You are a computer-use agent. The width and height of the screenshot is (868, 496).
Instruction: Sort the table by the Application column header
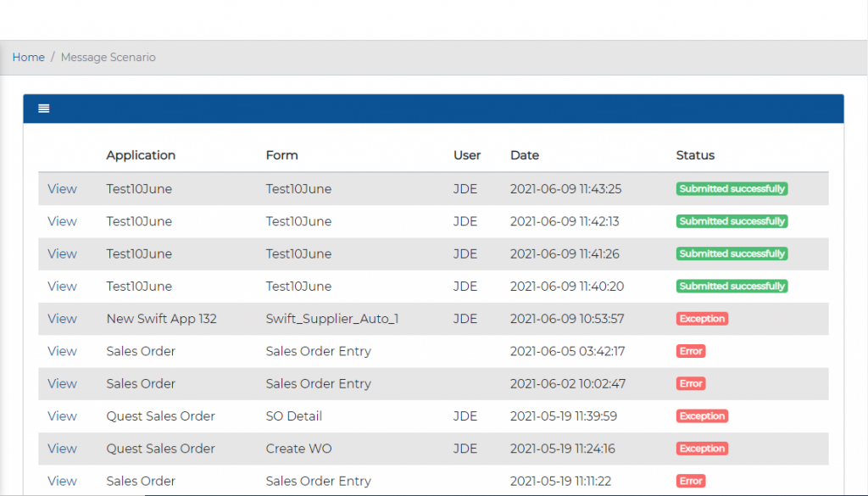[141, 155]
